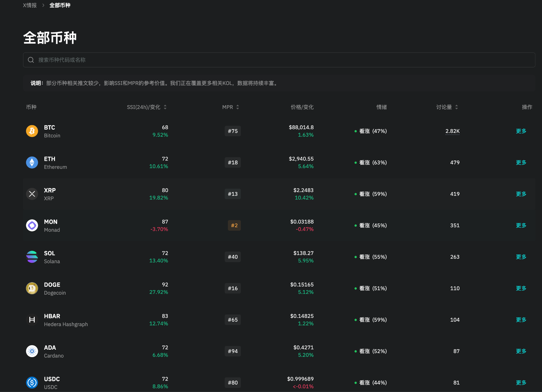Click the XRP coin icon
The height and width of the screenshot is (392, 542).
32,194
